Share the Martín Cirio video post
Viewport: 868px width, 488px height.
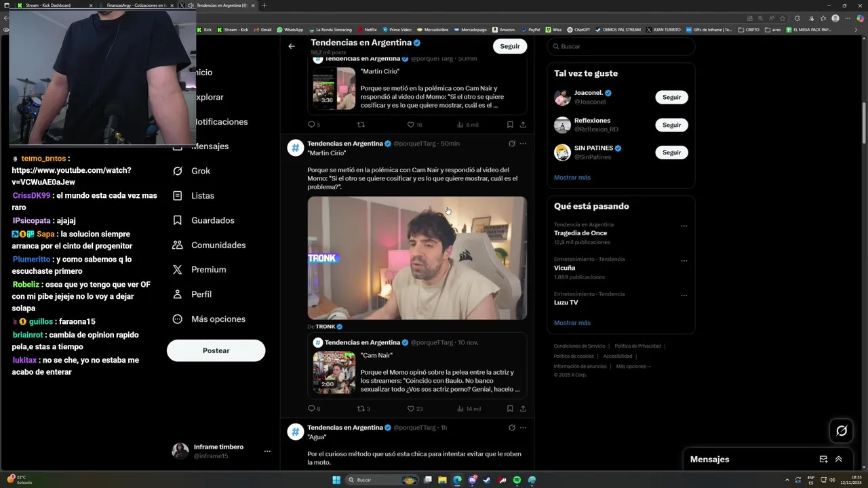[523, 409]
